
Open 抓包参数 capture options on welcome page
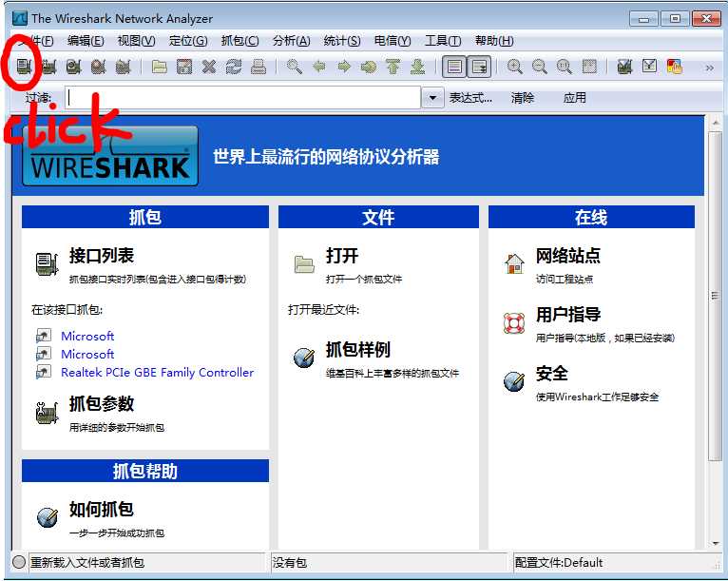tap(102, 404)
